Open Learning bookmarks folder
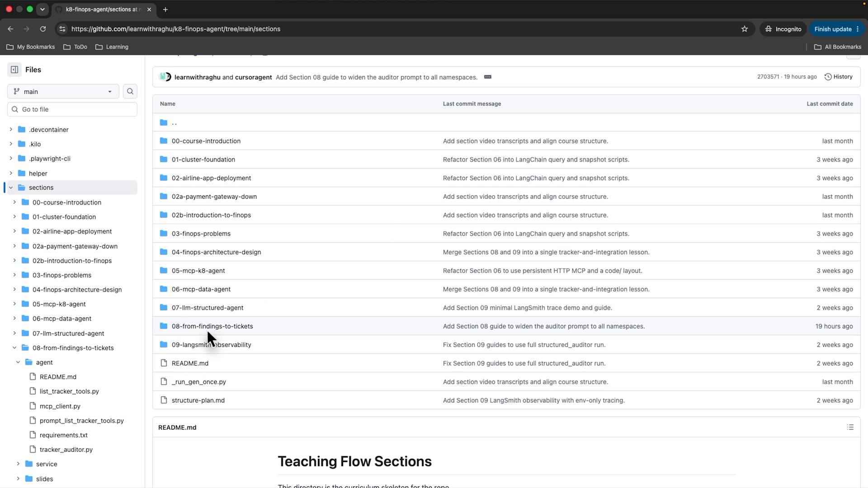Viewport: 868px width, 488px height. (x=112, y=47)
